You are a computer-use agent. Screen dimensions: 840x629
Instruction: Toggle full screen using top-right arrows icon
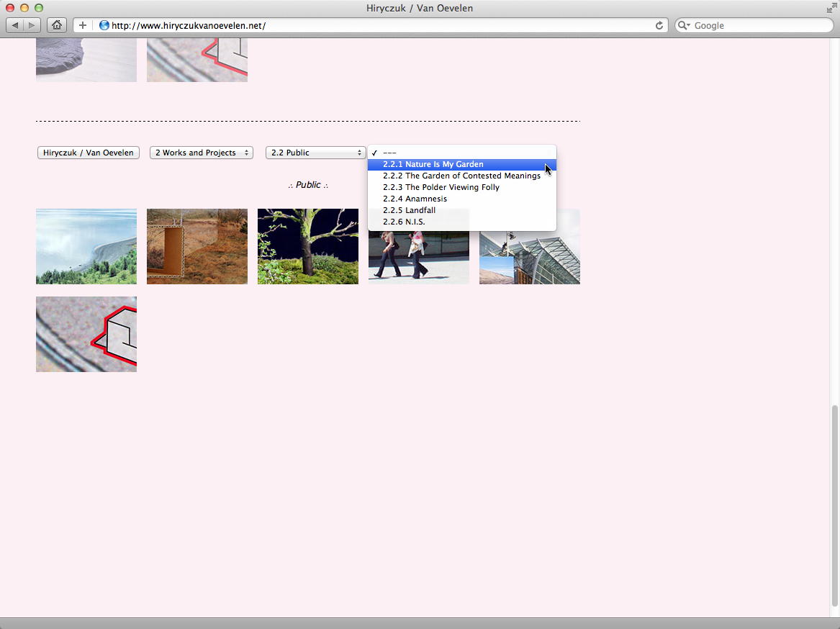(831, 8)
